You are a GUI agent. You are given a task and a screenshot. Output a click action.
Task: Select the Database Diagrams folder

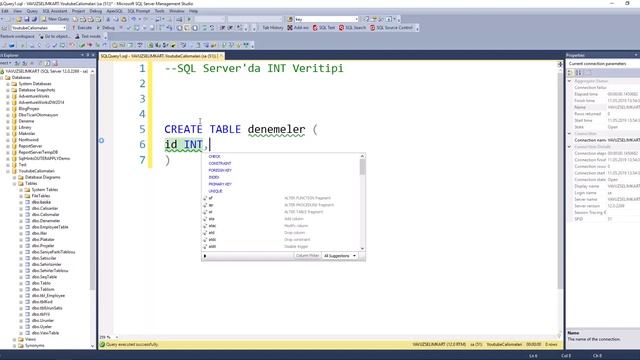click(42, 178)
